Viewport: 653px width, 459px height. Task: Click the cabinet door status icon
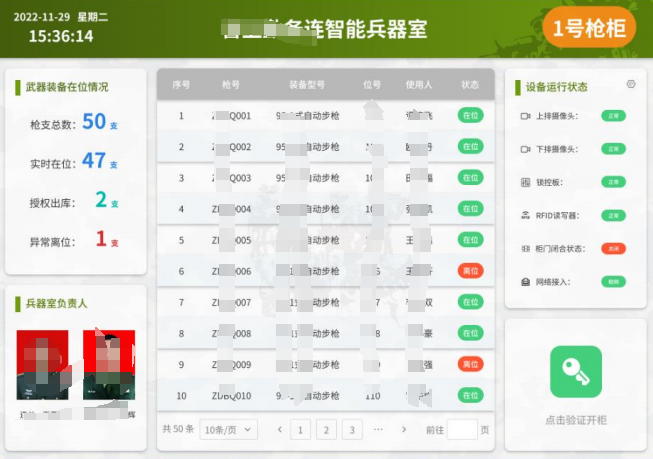coord(526,249)
